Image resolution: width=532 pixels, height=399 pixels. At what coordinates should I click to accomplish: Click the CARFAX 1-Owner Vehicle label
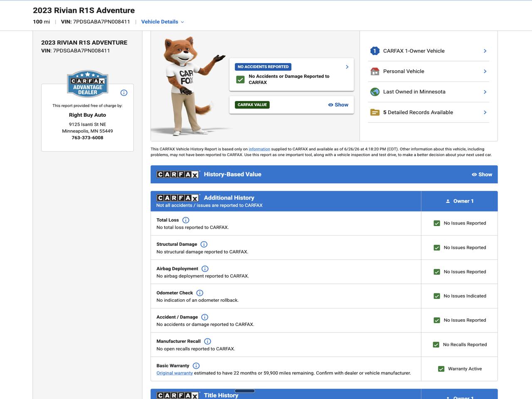[414, 51]
